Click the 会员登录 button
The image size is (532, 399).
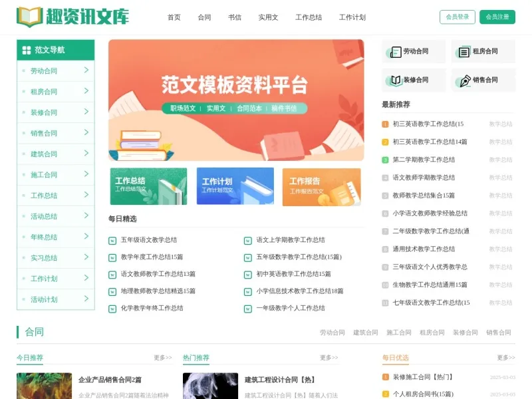457,17
